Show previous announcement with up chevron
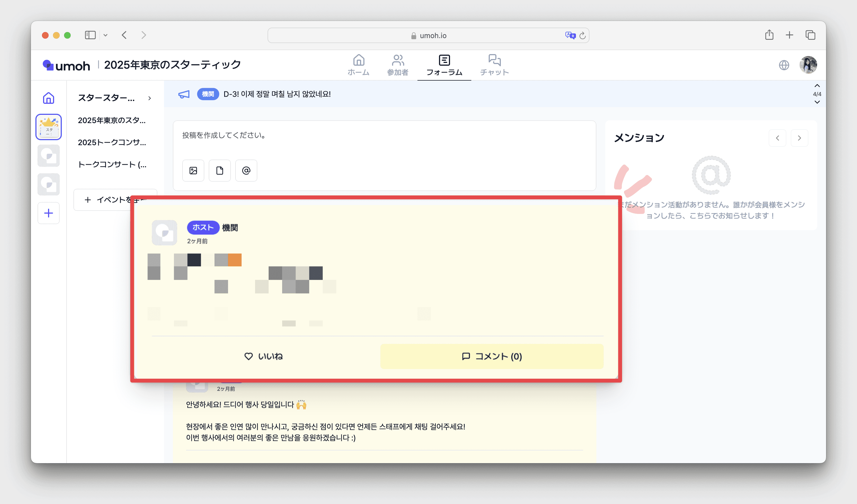 (817, 86)
